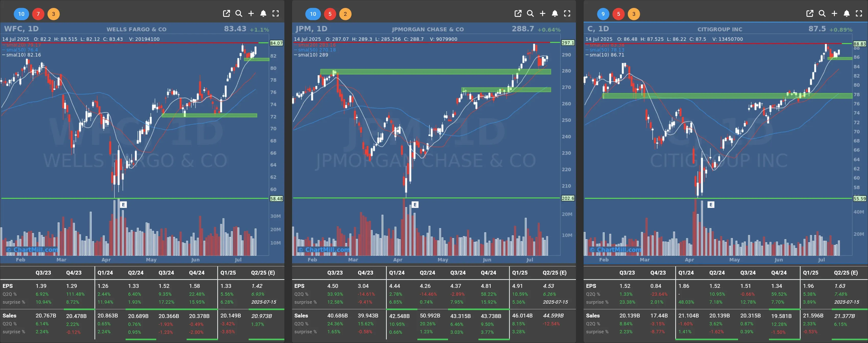This screenshot has height=343, width=868.
Task: Click the WELLS FARGO & CO company name
Action: tap(137, 29)
